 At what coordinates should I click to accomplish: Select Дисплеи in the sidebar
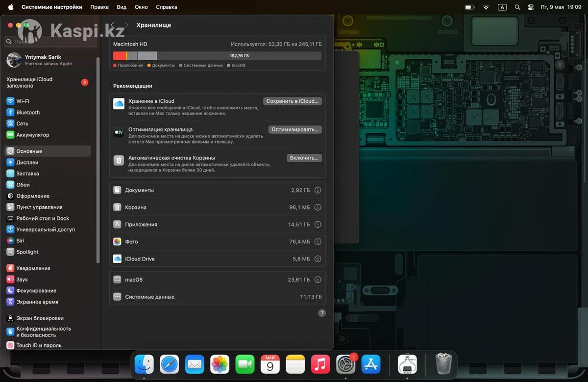[x=48, y=163]
